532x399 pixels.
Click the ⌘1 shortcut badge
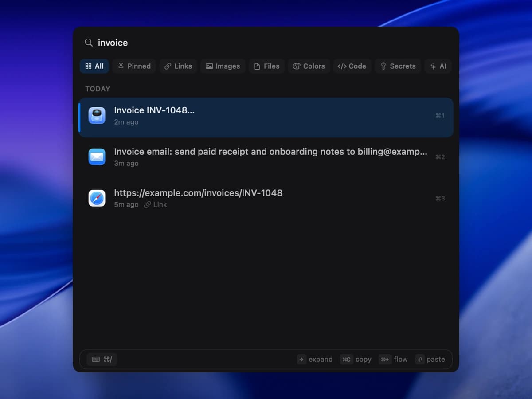(x=440, y=116)
